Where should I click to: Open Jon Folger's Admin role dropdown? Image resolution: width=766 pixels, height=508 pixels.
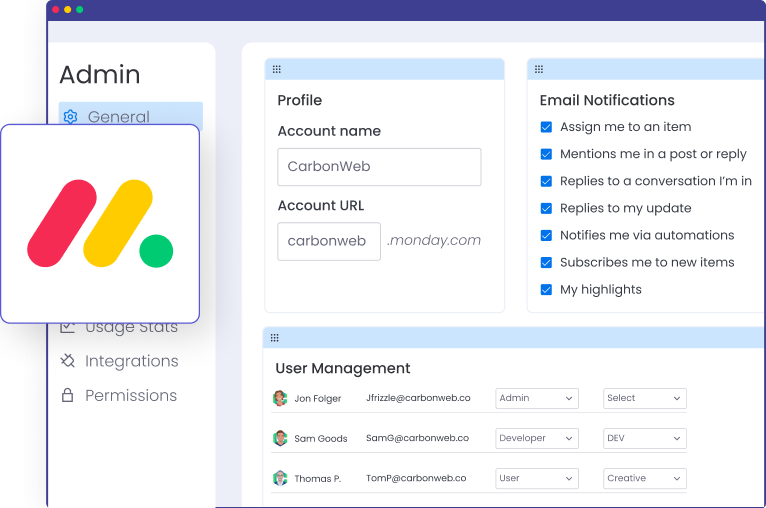[537, 398]
